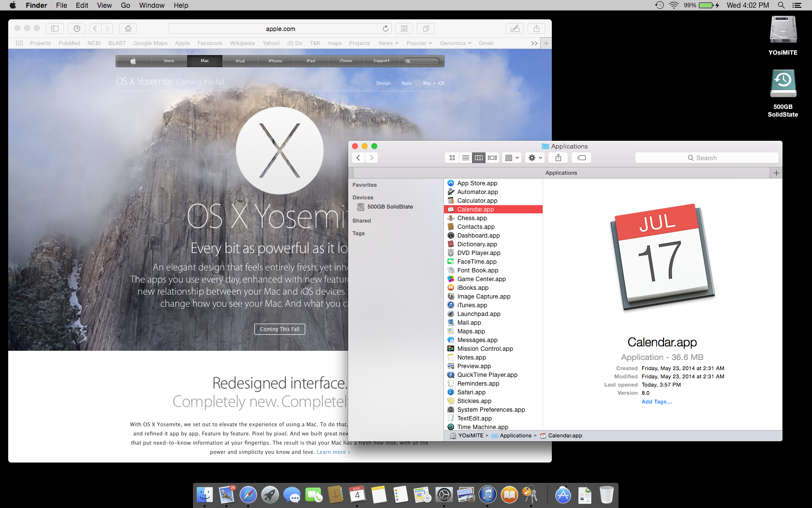Image resolution: width=812 pixels, height=508 pixels.
Task: Open Launchpad rocket icon in Dock
Action: point(270,494)
